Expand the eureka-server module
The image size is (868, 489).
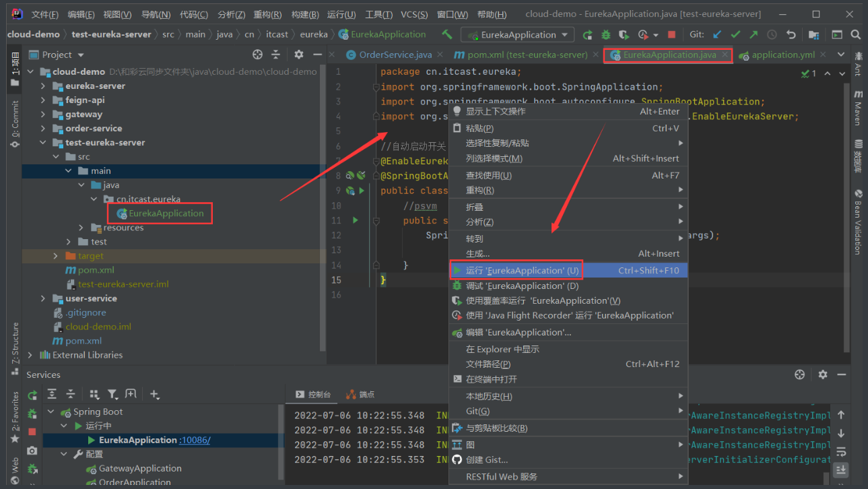coord(44,86)
